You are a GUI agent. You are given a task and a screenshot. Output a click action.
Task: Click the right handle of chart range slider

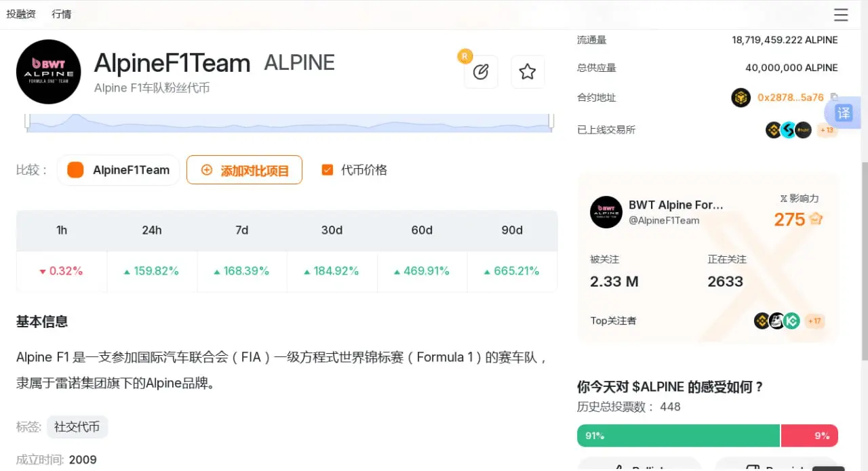(x=551, y=122)
